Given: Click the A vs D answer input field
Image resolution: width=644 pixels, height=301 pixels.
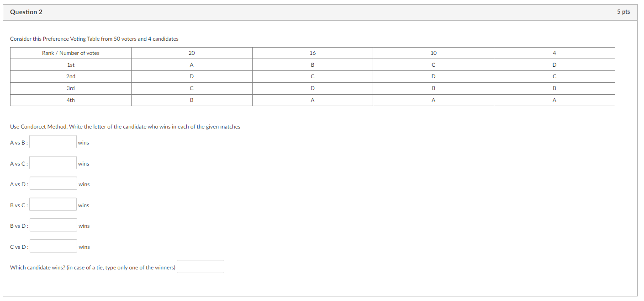Looking at the screenshot, I should [53, 183].
